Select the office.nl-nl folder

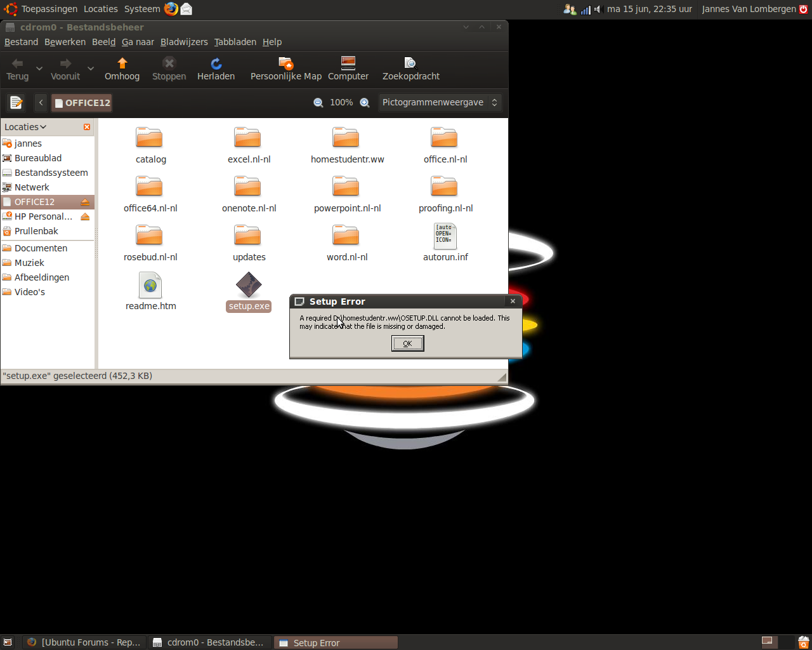click(x=445, y=137)
